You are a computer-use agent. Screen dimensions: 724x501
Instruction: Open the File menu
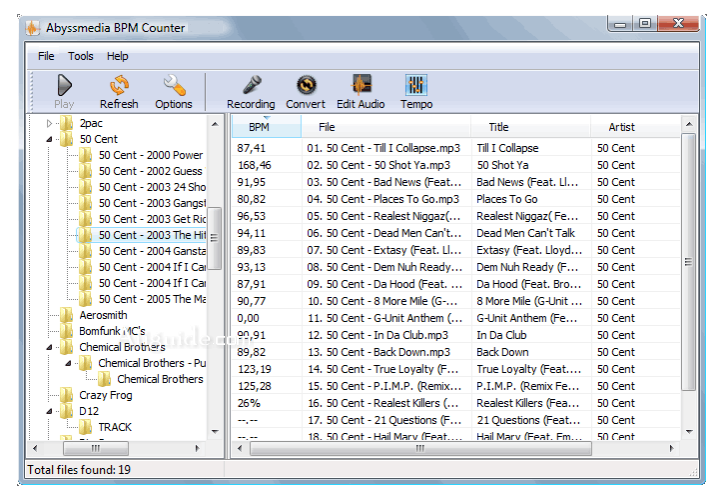point(46,56)
